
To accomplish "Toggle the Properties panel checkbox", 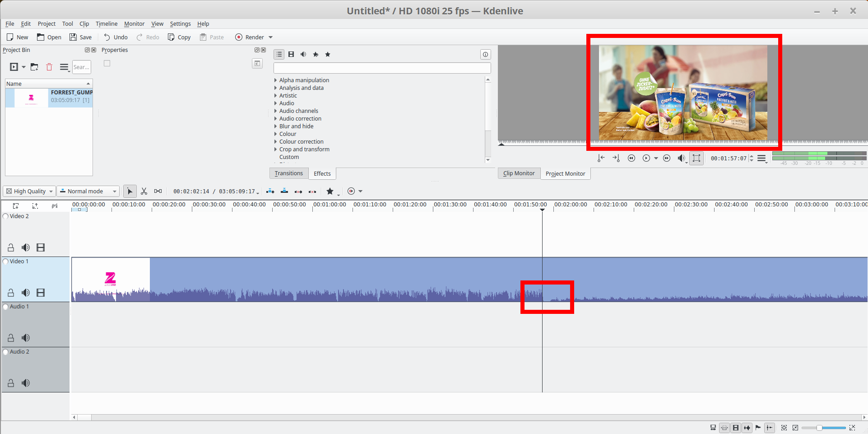I will [107, 63].
